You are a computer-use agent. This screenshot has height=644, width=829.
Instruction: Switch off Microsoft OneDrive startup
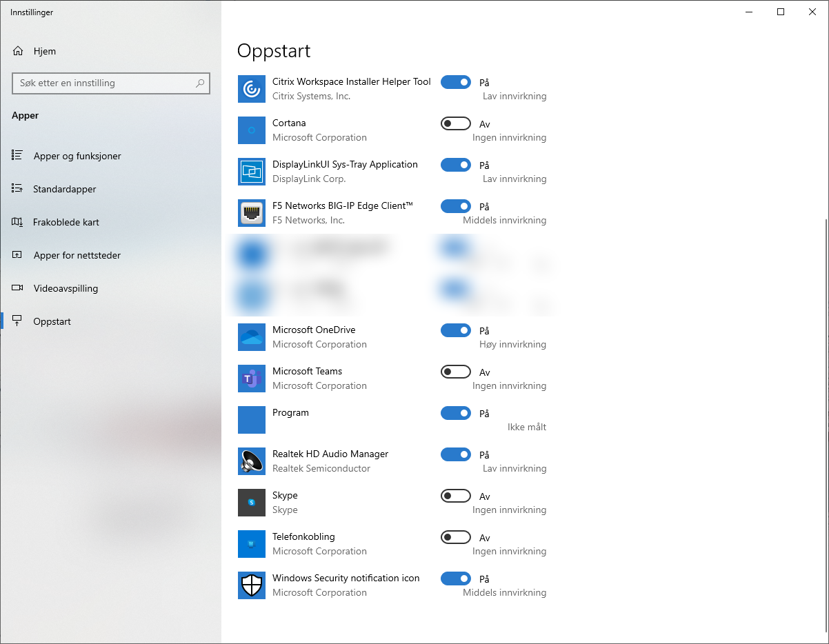coord(456,330)
